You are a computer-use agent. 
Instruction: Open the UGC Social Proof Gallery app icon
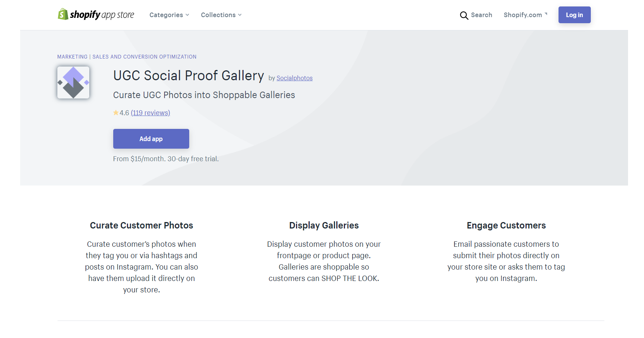point(73,83)
